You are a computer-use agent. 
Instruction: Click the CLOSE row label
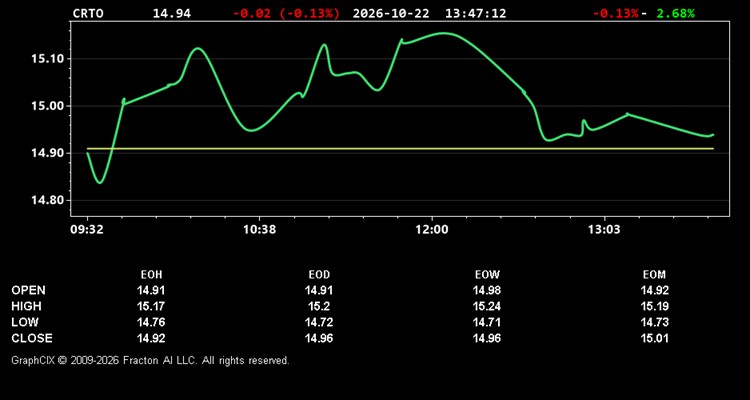[x=32, y=338]
